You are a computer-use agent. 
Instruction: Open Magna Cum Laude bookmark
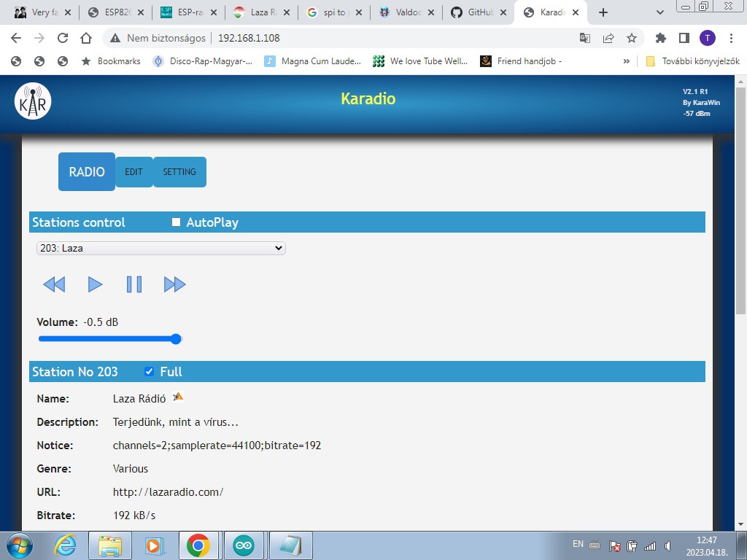click(x=312, y=61)
